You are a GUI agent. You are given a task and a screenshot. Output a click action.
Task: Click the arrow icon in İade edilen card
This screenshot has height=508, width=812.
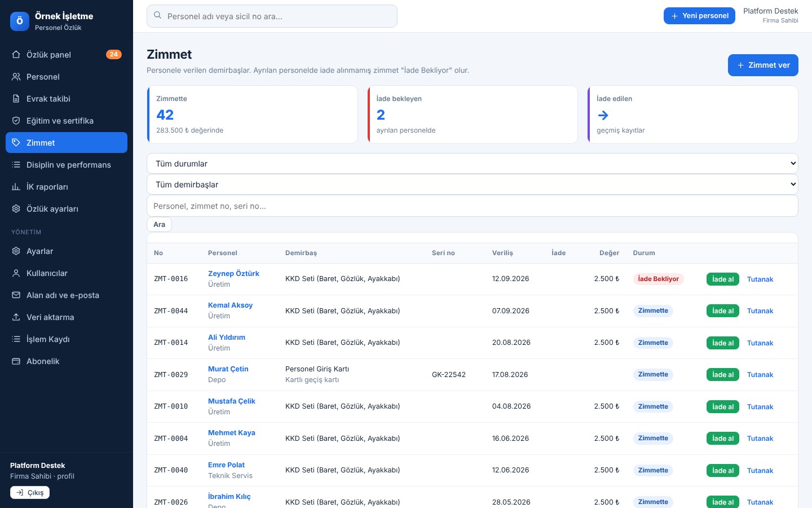pyautogui.click(x=603, y=115)
